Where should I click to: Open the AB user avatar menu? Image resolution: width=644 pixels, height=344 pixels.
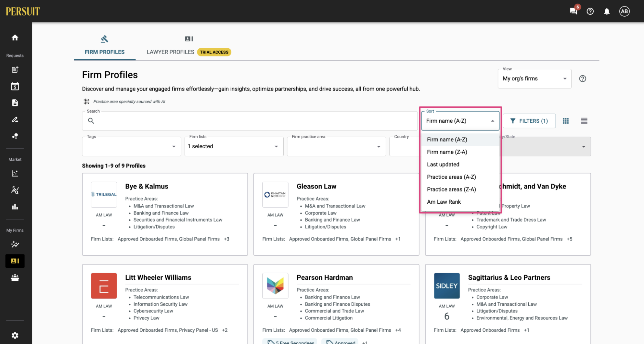(x=624, y=11)
